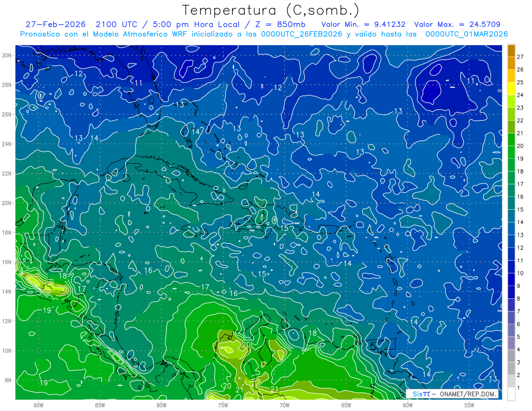Click the color scale label '3'
532x411 pixels.
[519, 362]
